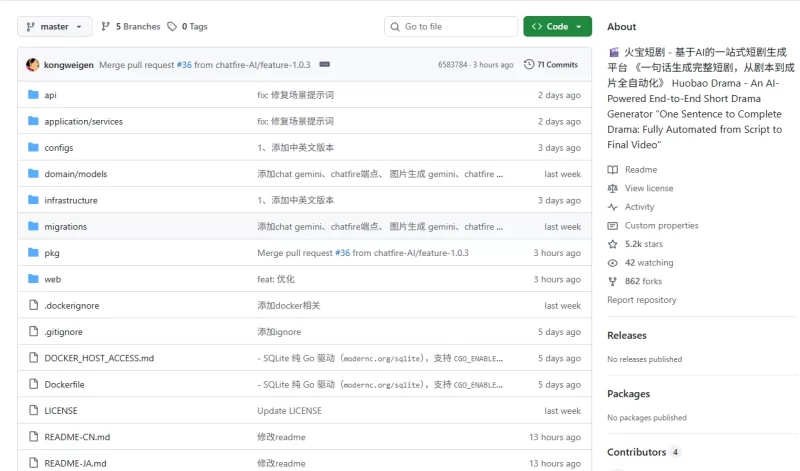Open the migrations folder
The width and height of the screenshot is (800, 471).
[x=66, y=227]
